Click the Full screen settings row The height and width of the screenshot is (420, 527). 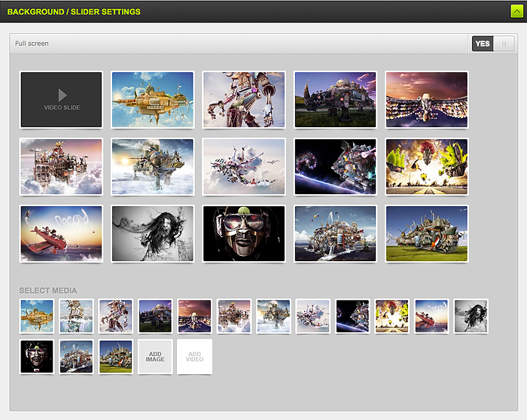(x=226, y=44)
